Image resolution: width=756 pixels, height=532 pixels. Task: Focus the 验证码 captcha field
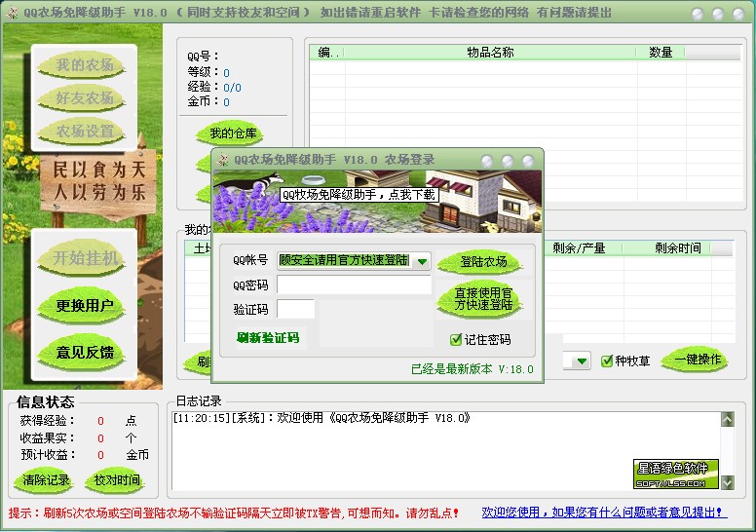coord(295,309)
